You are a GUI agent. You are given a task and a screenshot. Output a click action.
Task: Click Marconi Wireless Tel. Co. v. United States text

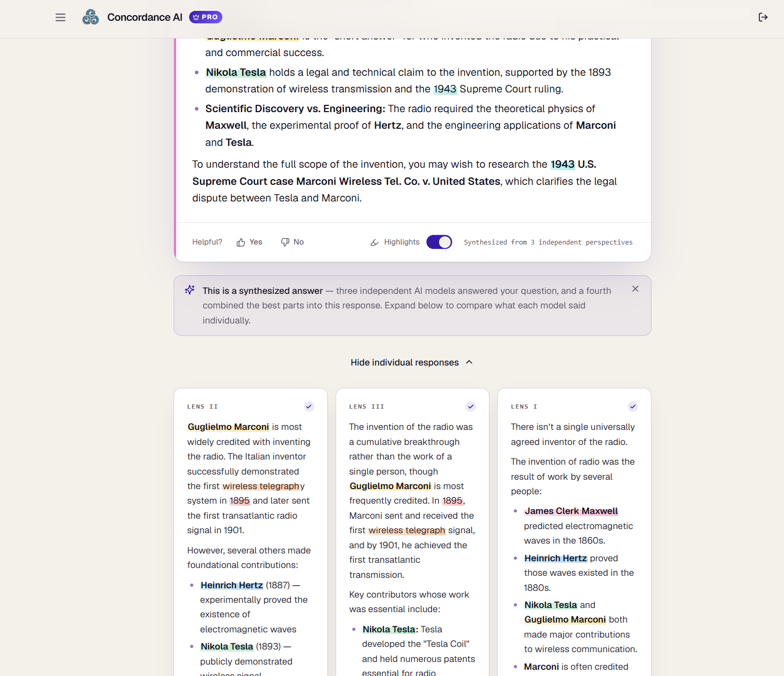(398, 181)
